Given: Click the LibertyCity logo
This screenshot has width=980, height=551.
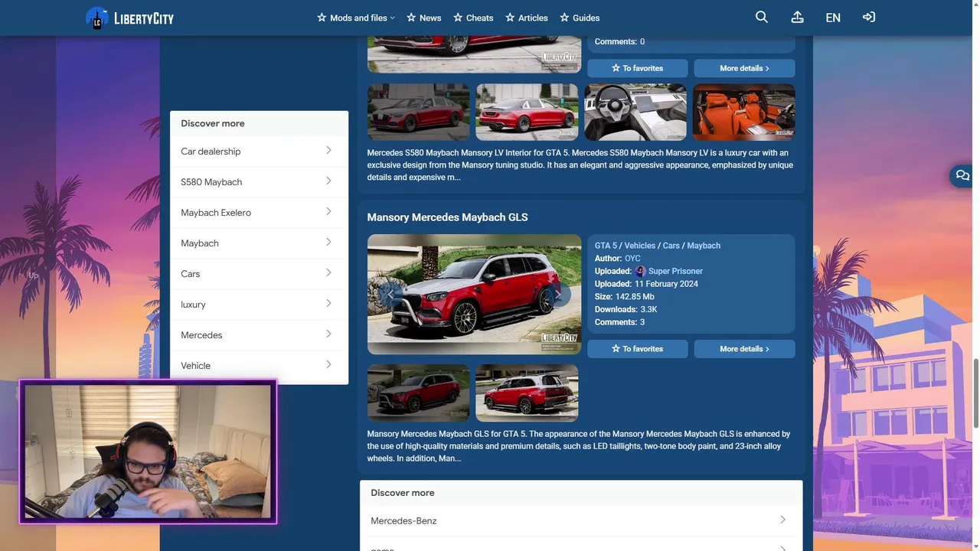Looking at the screenshot, I should click(130, 18).
